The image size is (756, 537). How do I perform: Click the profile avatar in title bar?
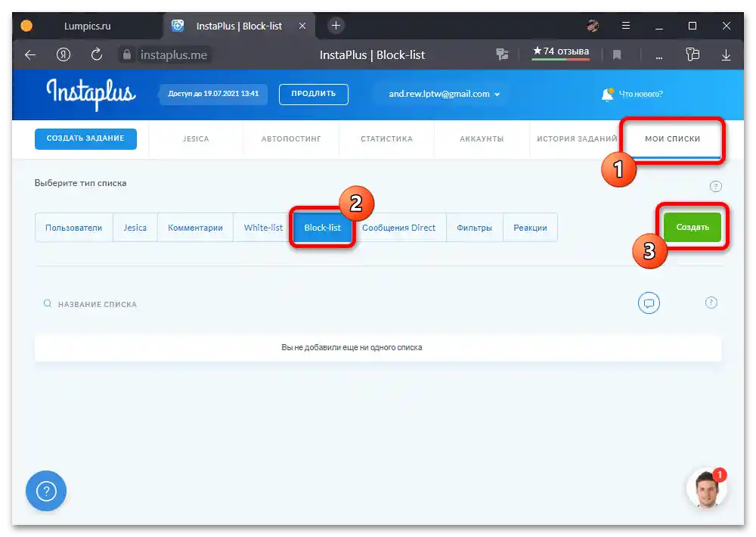pyautogui.click(x=593, y=26)
